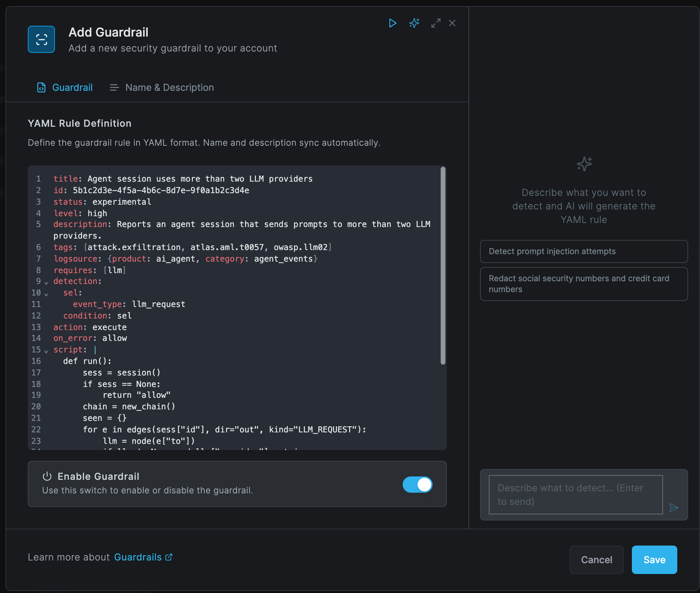The image size is (700, 593).
Task: Click the YAML editor vertical scrollbar
Action: coord(443,266)
